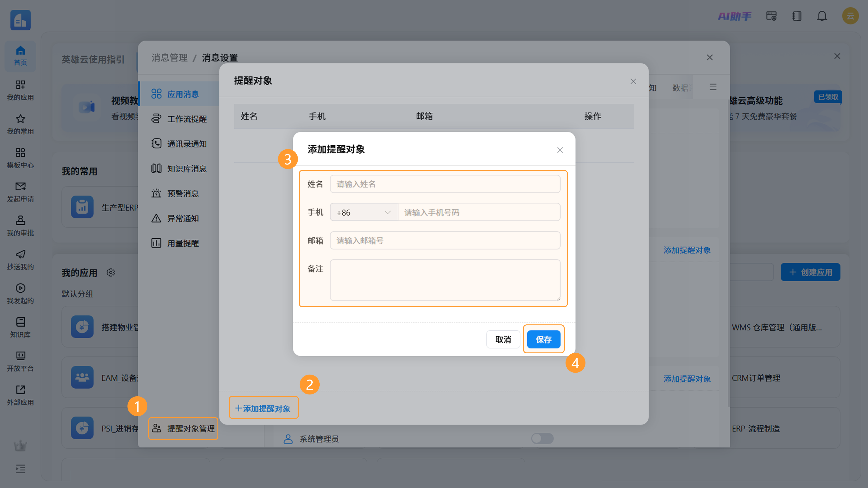This screenshot has width=868, height=488.
Task: Open the EAM_设备 app icon
Action: (x=82, y=377)
